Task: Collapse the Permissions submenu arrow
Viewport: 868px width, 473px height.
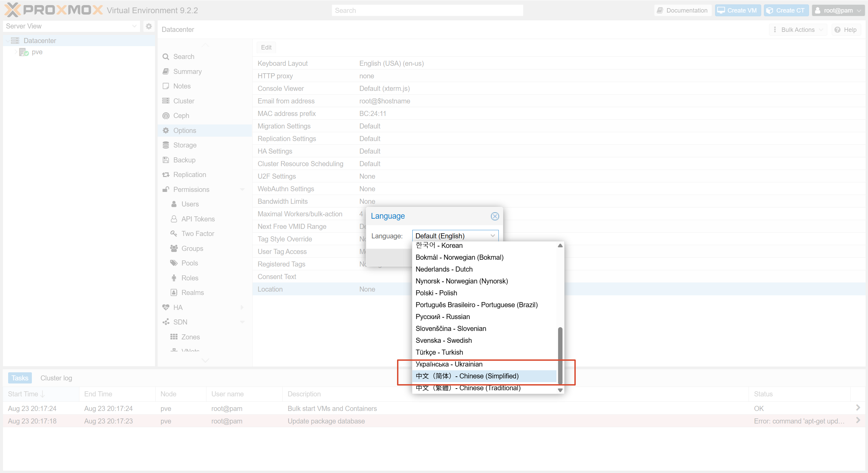Action: [x=242, y=190]
